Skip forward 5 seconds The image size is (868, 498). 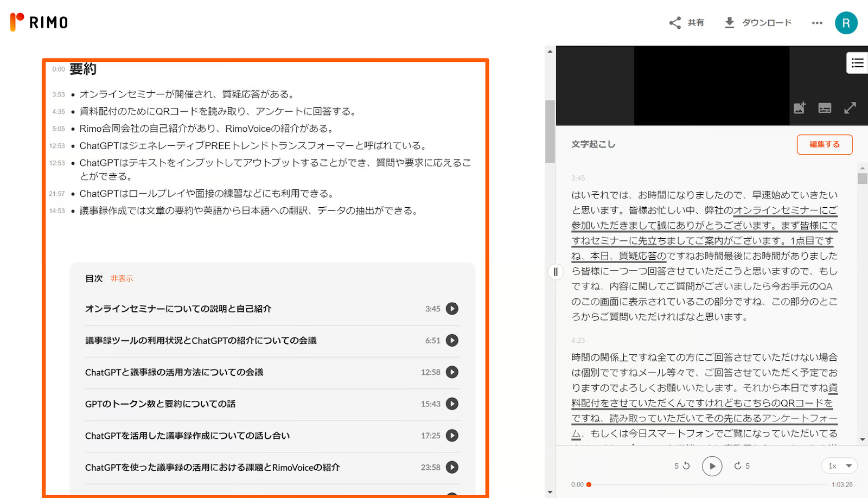741,466
